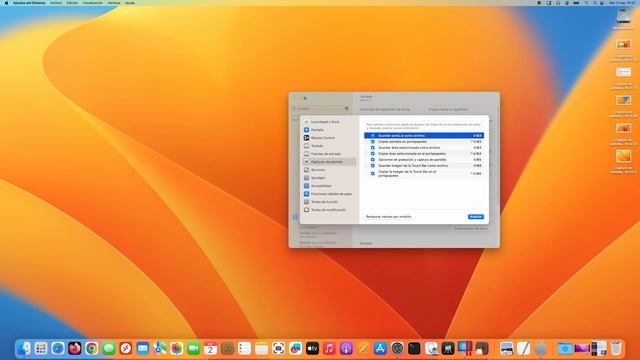Select Capturas de pantalla in the sidebar
The height and width of the screenshot is (360, 640).
pyautogui.click(x=329, y=162)
